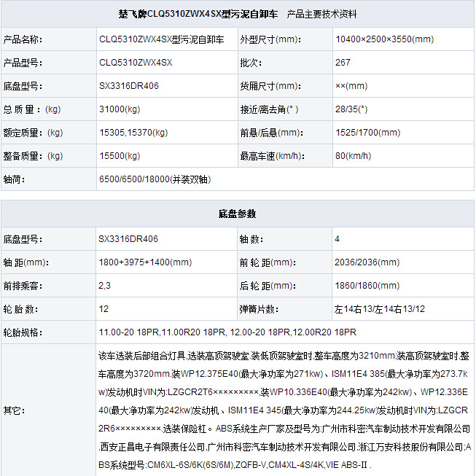The height and width of the screenshot is (476, 476).
Task: Click the 轮胎数 label
Action: point(20,309)
